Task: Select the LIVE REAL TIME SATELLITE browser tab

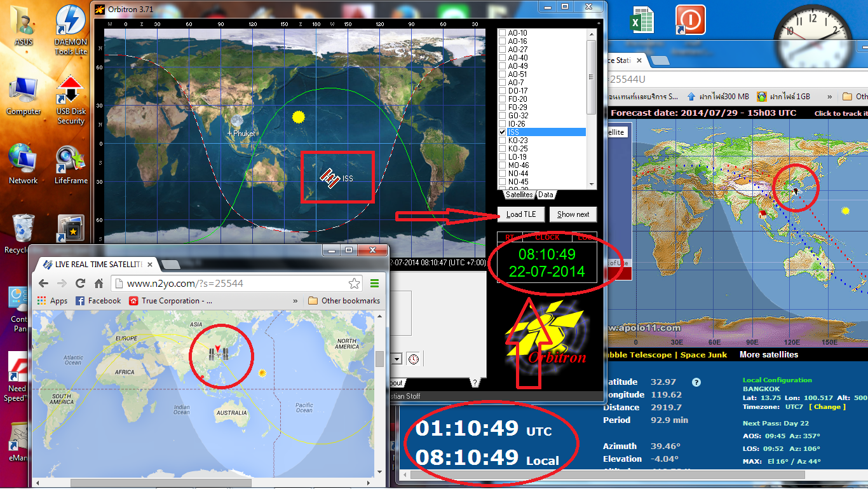Action: (95, 264)
